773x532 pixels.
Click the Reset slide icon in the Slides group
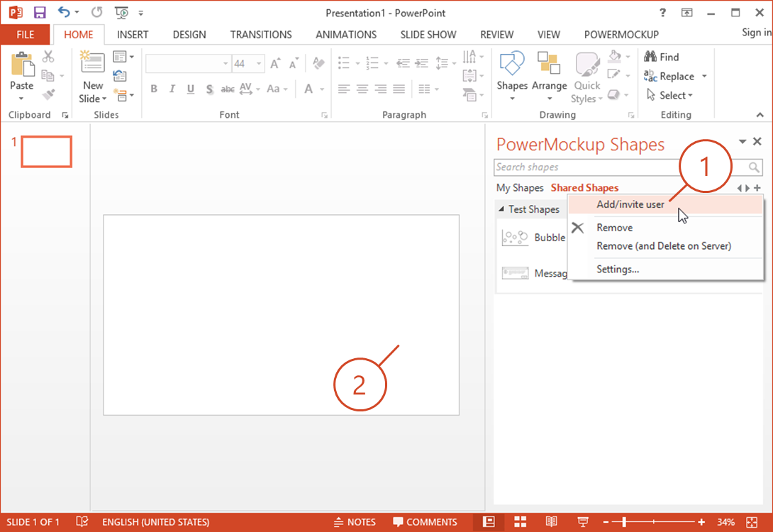click(x=120, y=75)
